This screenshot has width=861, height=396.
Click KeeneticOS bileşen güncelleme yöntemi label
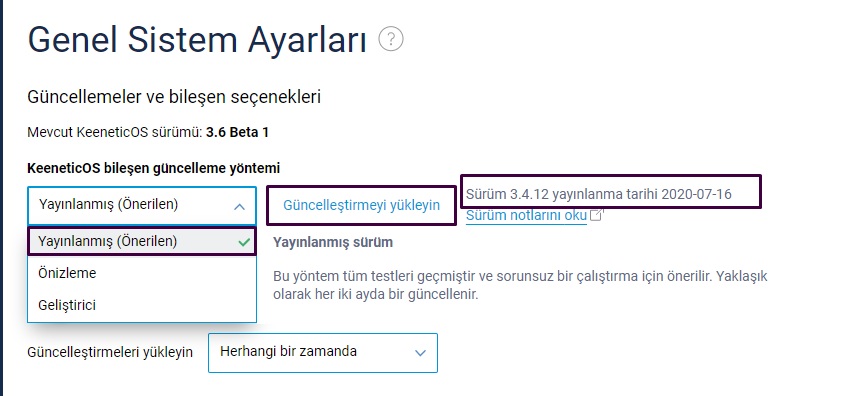coord(153,168)
